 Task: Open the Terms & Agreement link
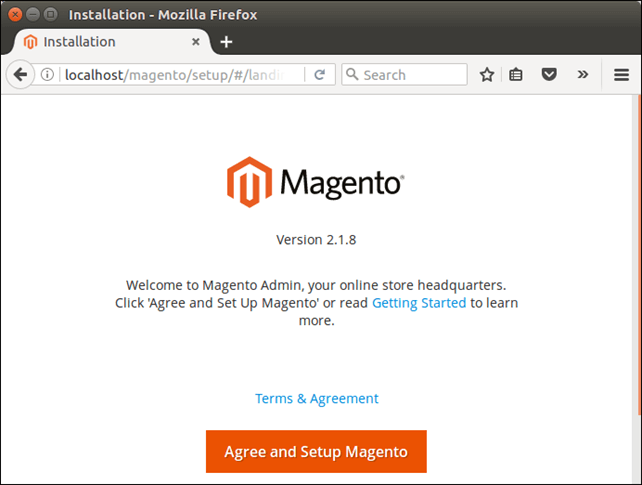316,398
